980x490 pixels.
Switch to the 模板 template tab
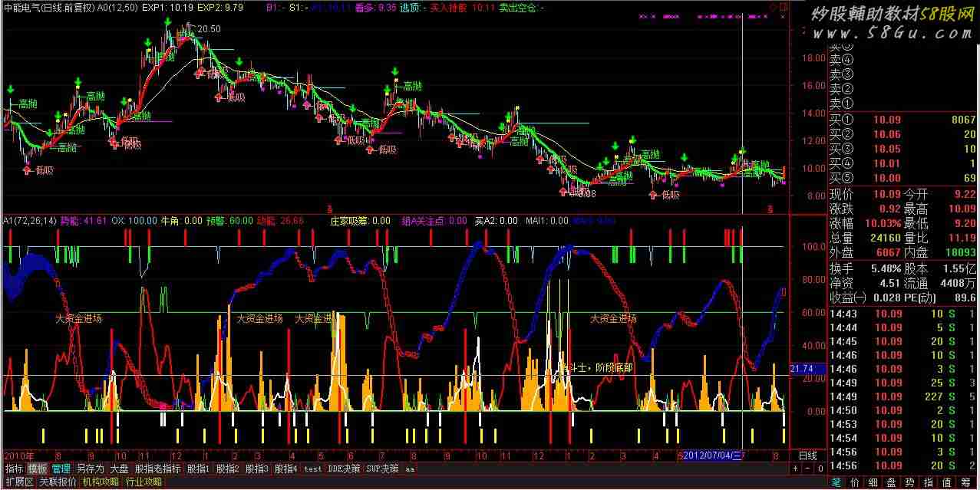pos(38,469)
